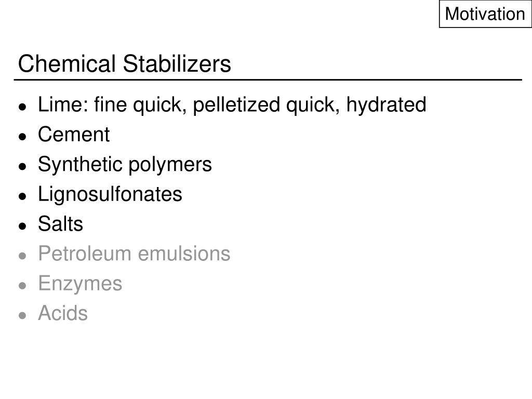Click the Lime bullet item text

pos(232,104)
